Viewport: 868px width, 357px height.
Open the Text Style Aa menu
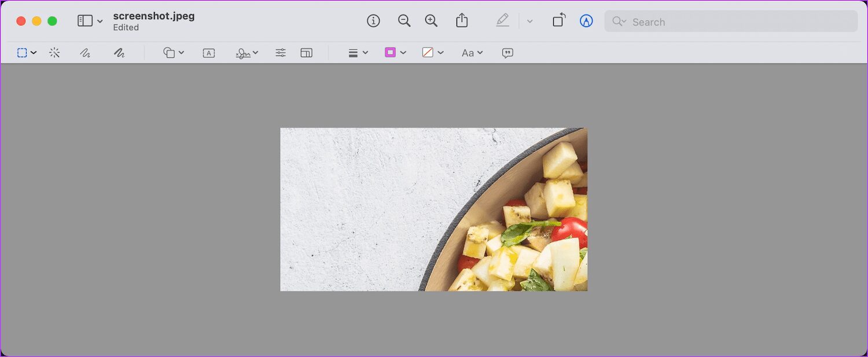pos(472,53)
